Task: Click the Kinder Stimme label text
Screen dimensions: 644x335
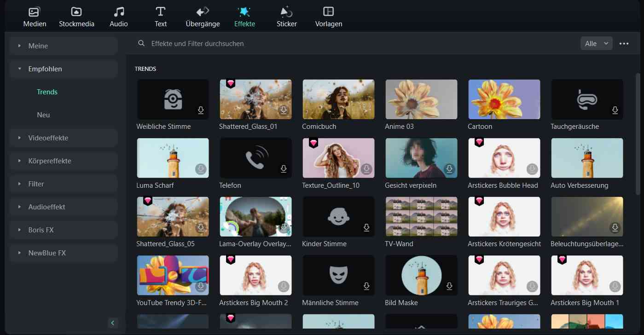Action: (324, 243)
